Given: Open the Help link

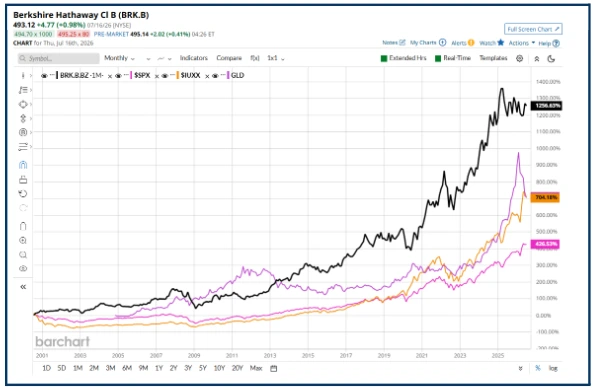Looking at the screenshot, I should (549, 43).
